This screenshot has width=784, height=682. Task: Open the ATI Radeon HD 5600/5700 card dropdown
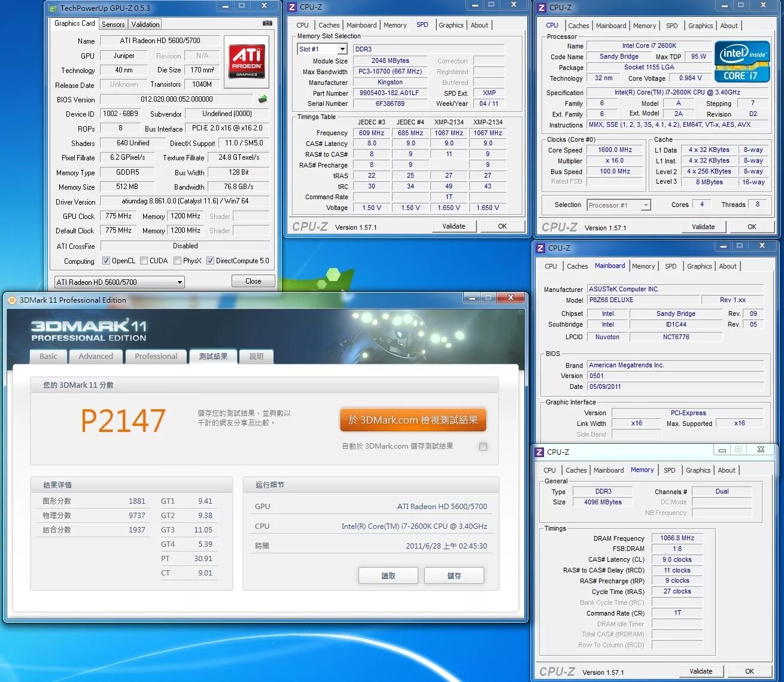(120, 282)
